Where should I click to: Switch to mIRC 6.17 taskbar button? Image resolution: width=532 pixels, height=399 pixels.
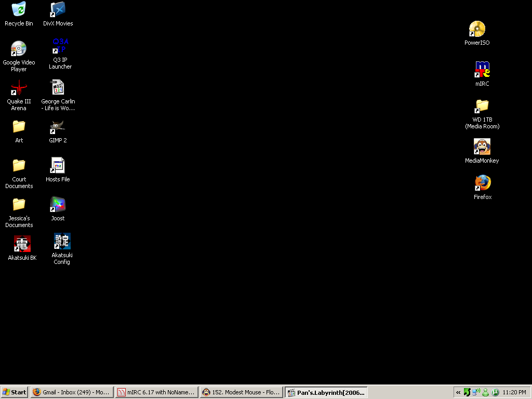point(156,392)
